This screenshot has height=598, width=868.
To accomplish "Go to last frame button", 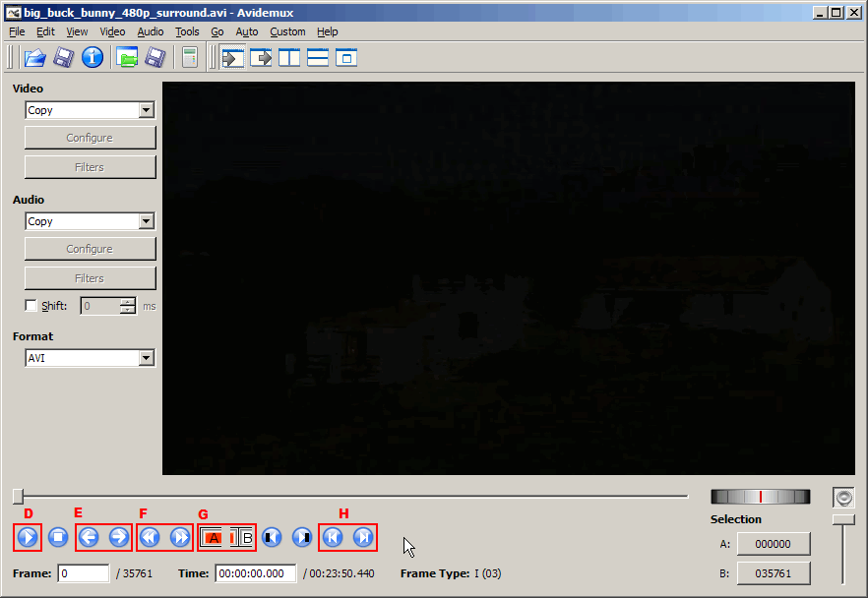I will pyautogui.click(x=363, y=537).
